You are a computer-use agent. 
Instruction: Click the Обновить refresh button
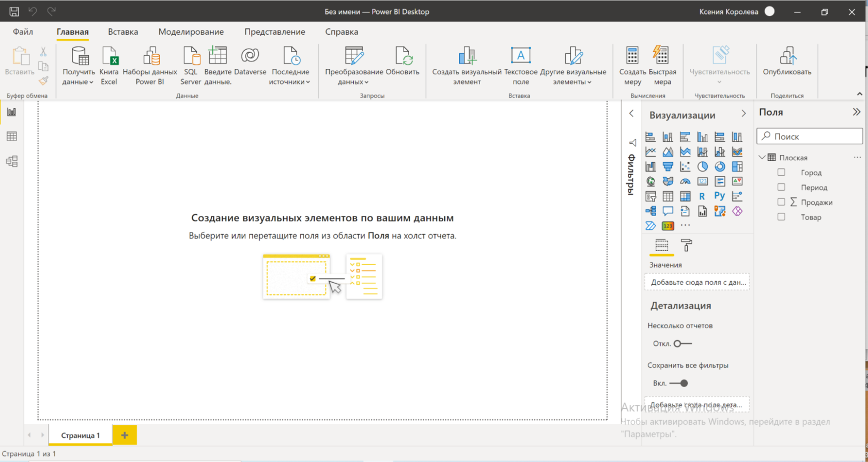402,61
